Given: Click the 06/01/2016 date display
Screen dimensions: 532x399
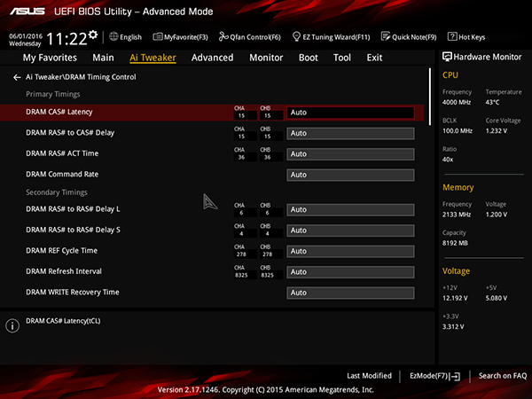Looking at the screenshot, I should 26,36.
